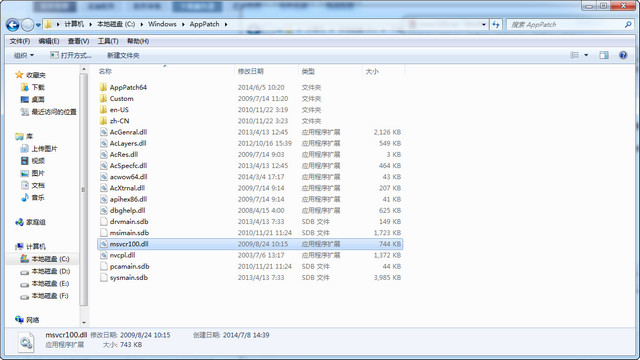Screen dimensions: 640x360
Task: Select the AcXtrnal.dll file icon
Action: click(x=104, y=188)
